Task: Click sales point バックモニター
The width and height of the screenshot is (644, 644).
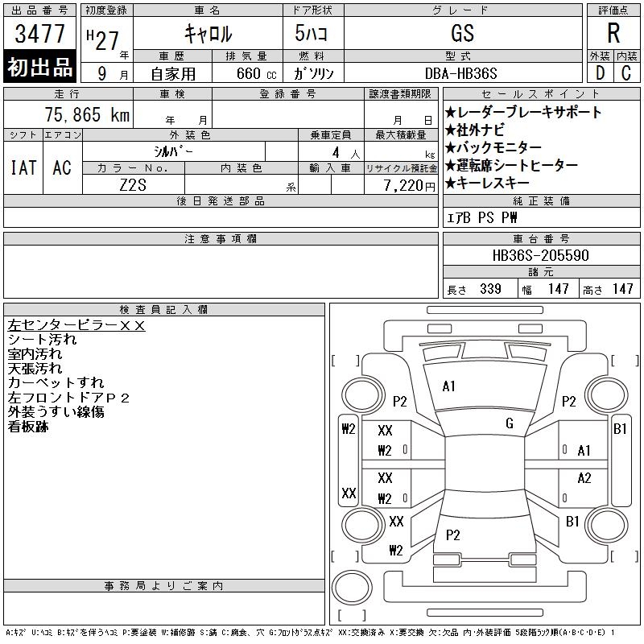Action: point(493,147)
